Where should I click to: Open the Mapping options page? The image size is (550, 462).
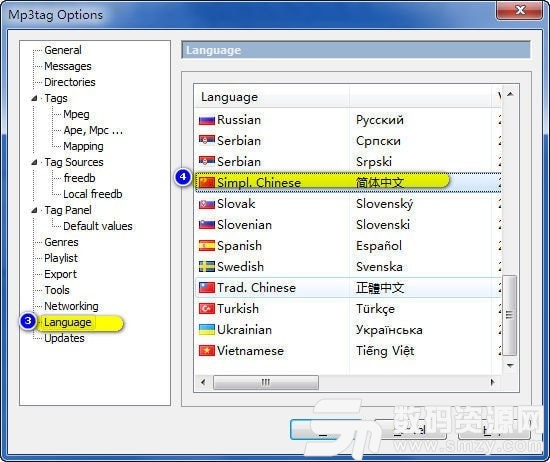tap(83, 146)
